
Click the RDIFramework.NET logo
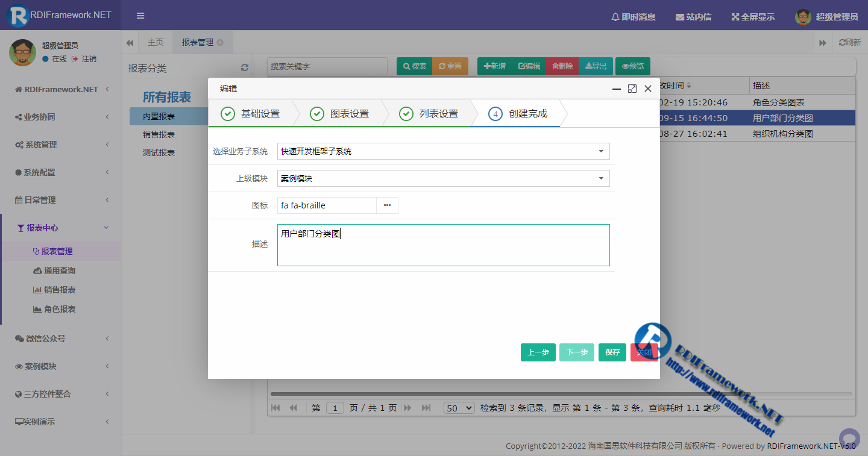60,15
